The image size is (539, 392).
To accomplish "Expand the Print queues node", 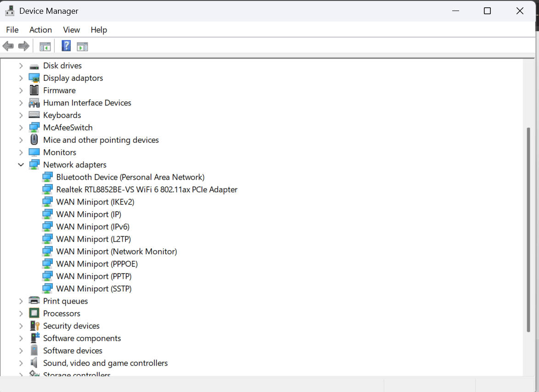I will point(21,301).
